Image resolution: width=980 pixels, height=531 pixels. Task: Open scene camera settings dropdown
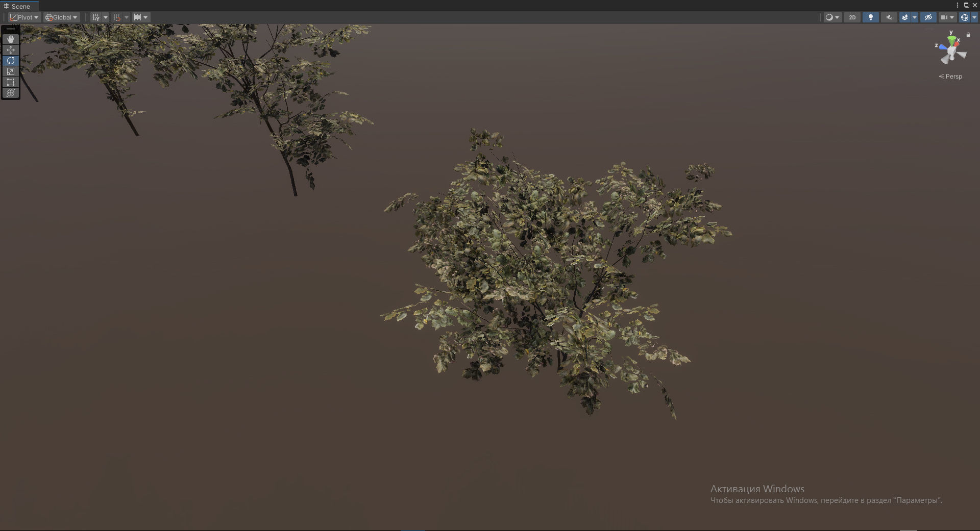pos(947,17)
